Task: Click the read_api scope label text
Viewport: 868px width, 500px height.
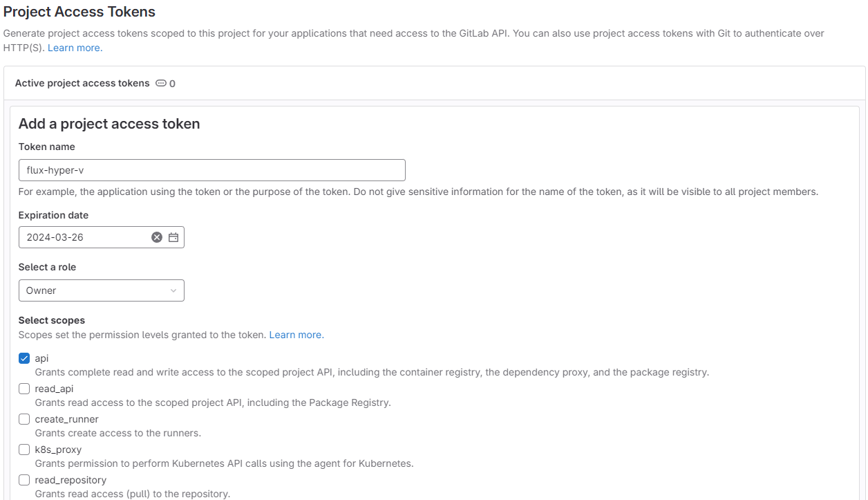Action: pos(54,389)
